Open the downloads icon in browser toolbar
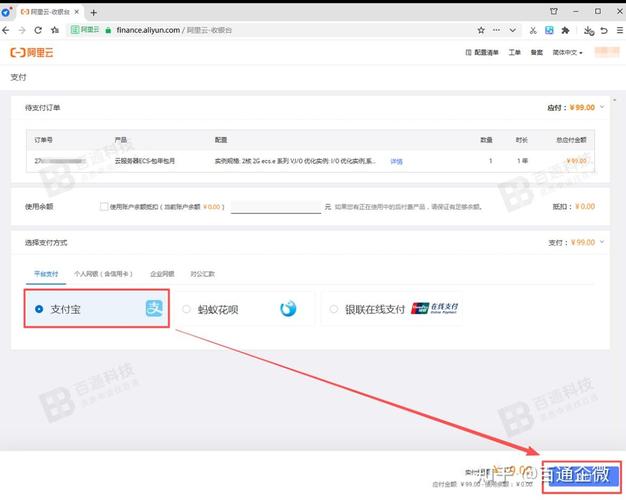626x500 pixels. coord(588,31)
